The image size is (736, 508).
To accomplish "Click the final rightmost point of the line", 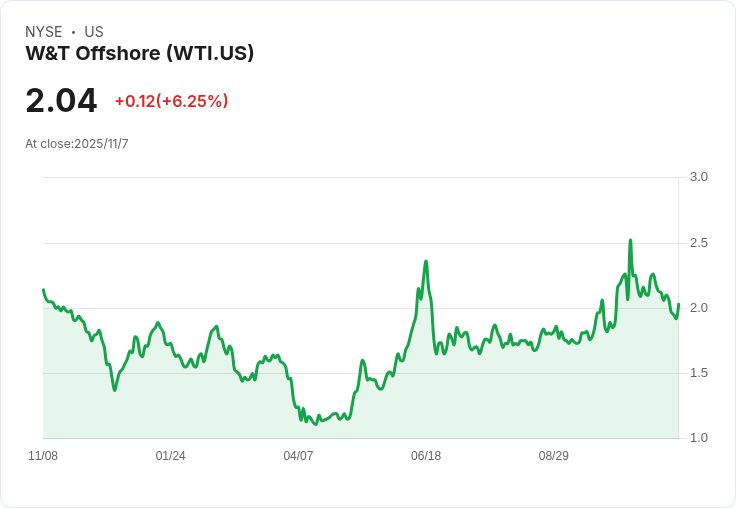I will click(678, 304).
